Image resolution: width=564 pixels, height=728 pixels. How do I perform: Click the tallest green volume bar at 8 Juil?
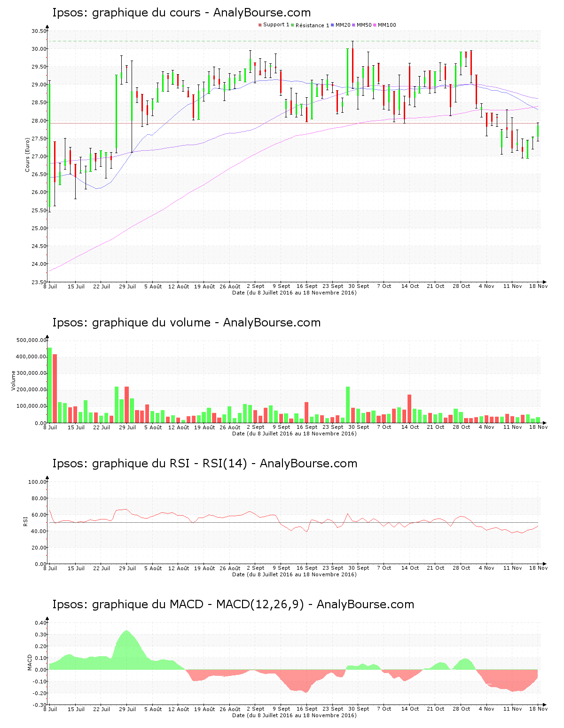tap(49, 385)
